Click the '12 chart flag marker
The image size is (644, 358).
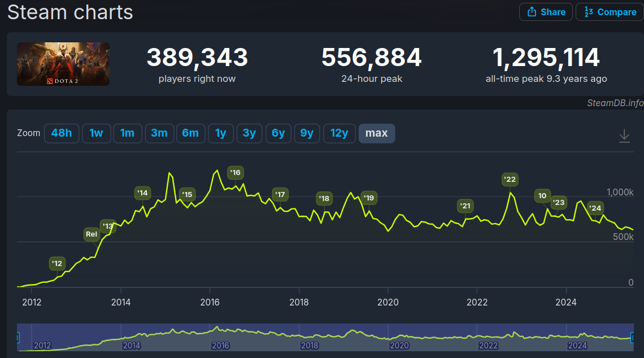click(x=57, y=264)
